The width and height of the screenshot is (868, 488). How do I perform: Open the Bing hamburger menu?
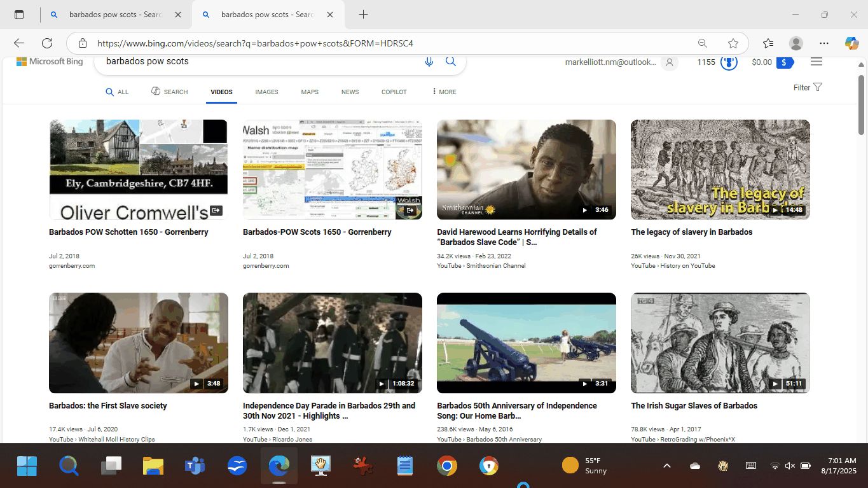[816, 62]
